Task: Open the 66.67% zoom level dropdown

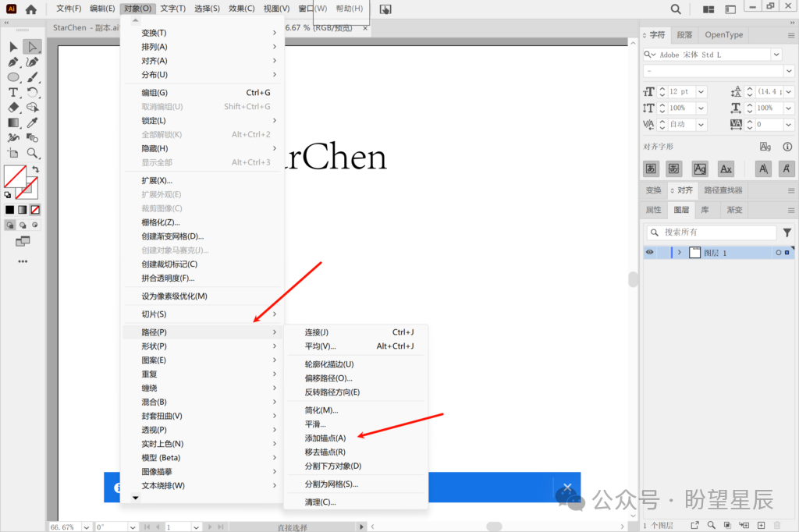Action: point(86,527)
